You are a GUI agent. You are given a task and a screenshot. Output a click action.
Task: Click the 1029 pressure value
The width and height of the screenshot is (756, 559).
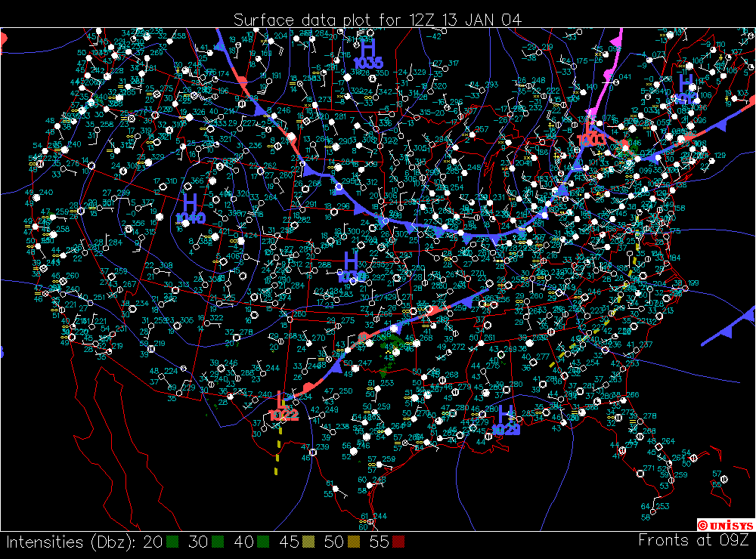[506, 429]
